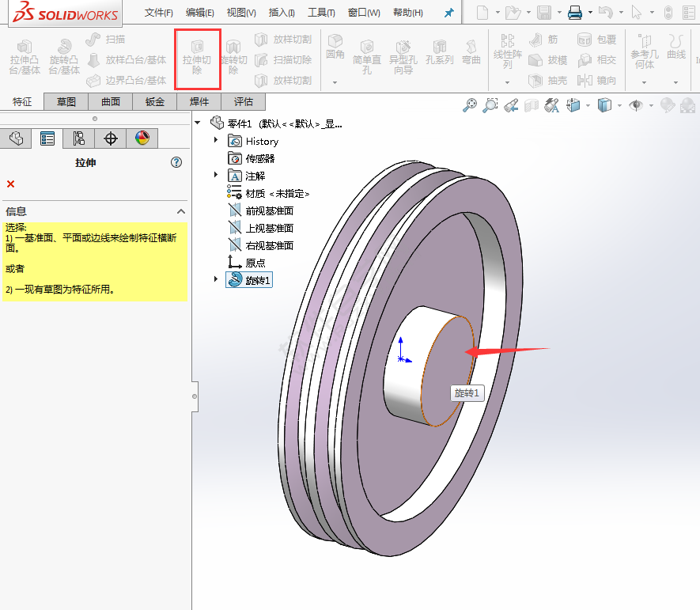The height and width of the screenshot is (610, 700).
Task: Click the Flex (弯曲) tool
Action: pyautogui.click(x=471, y=53)
